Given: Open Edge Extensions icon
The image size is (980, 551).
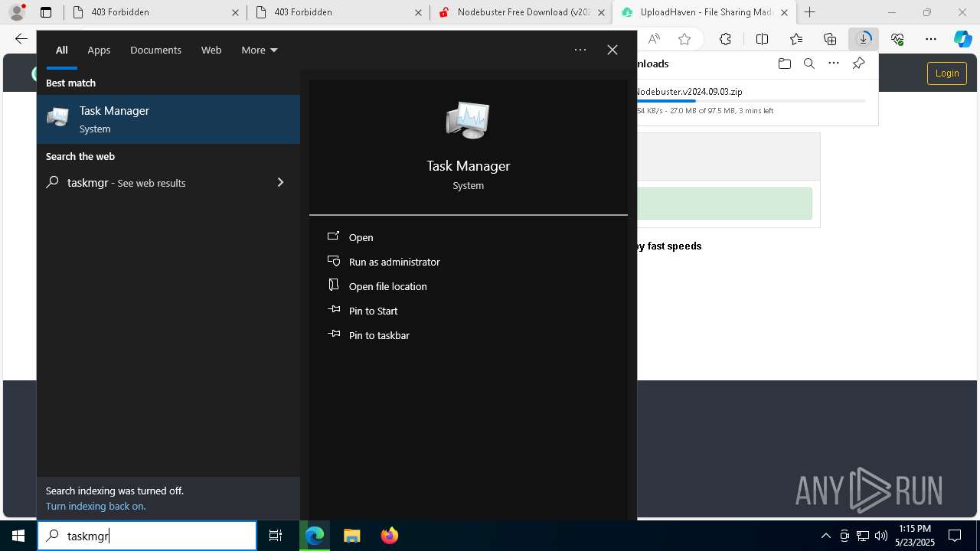Looking at the screenshot, I should tap(725, 39).
